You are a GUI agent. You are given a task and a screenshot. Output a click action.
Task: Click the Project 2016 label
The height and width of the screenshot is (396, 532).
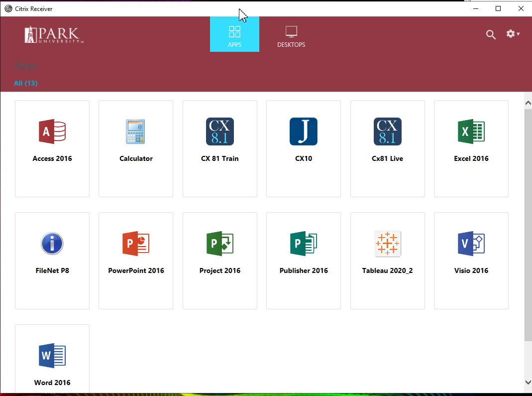point(220,270)
